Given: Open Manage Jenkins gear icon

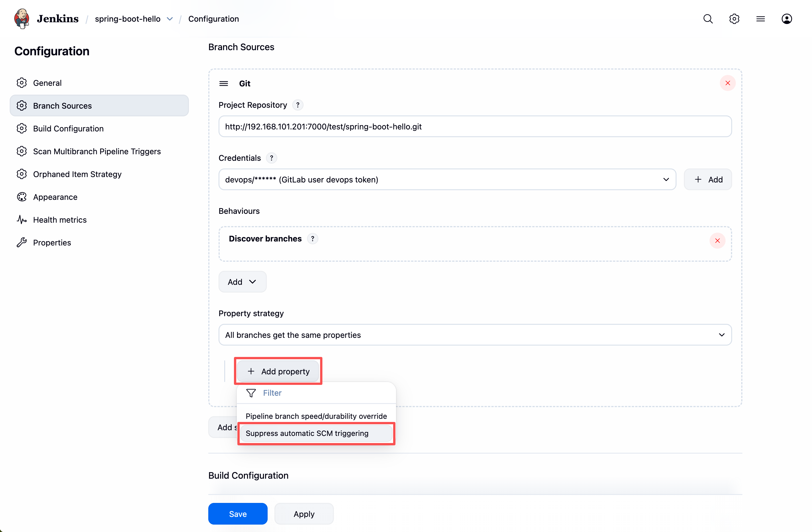Looking at the screenshot, I should (734, 19).
